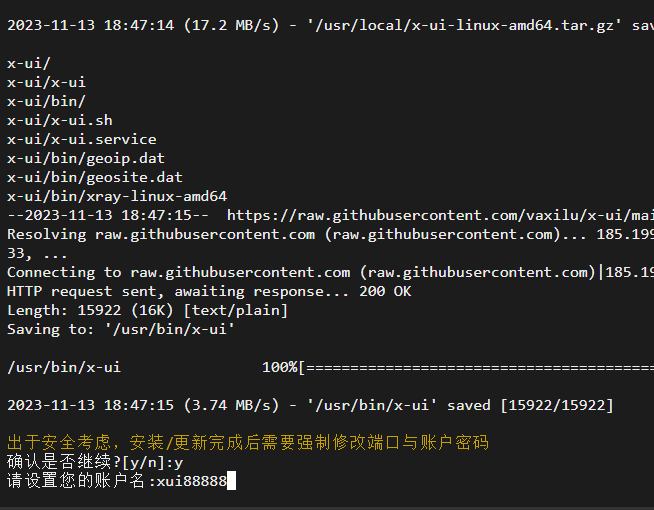Screen dimensions: 654x510
Task: Click the [y/n] confirmation prompt line
Action: (95, 462)
